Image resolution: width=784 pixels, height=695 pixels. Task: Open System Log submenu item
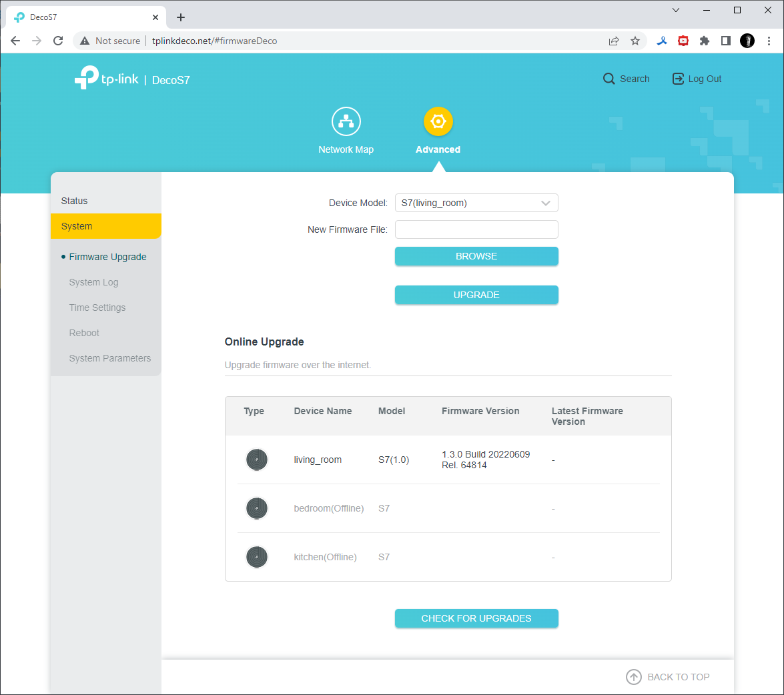click(93, 282)
